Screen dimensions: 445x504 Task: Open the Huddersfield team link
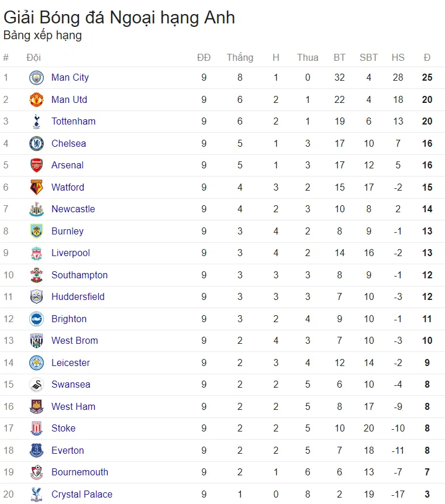[78, 296]
